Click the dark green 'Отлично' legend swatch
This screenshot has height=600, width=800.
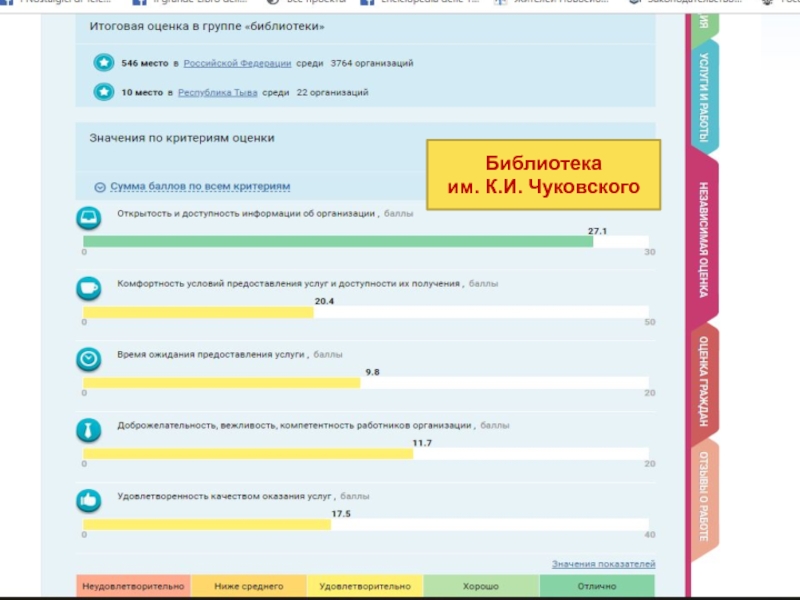pos(597,586)
